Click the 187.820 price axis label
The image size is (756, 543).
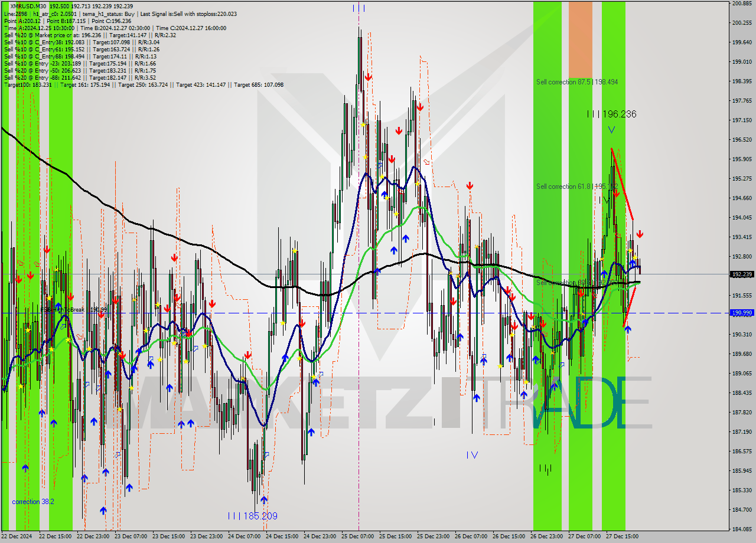tap(741, 412)
